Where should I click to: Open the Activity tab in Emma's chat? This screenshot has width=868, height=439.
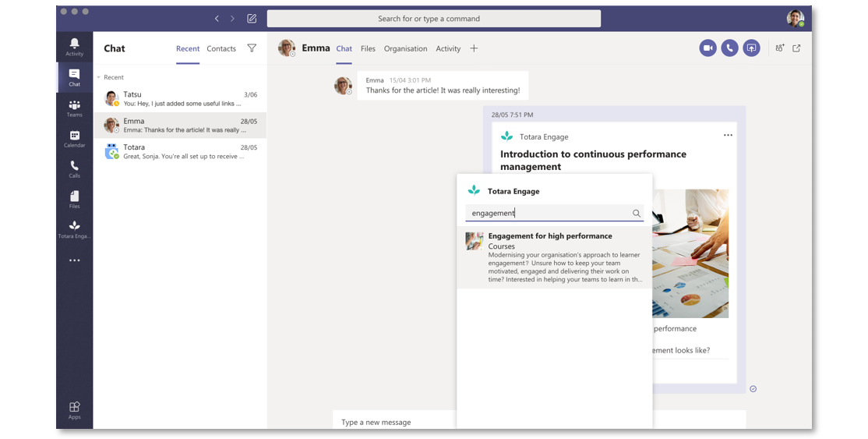(x=448, y=49)
